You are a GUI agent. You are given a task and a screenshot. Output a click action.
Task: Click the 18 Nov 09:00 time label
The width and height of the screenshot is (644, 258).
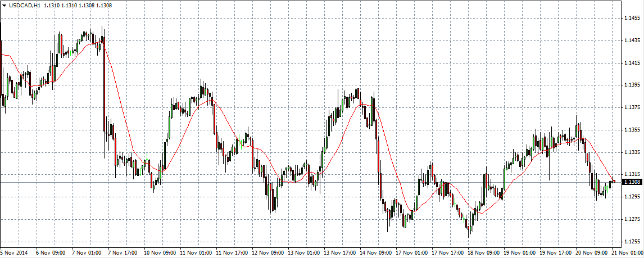(484, 253)
